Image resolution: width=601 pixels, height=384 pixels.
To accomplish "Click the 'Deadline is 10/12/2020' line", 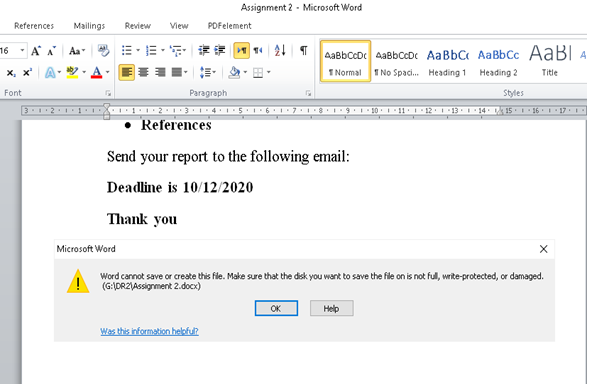I will pos(180,187).
